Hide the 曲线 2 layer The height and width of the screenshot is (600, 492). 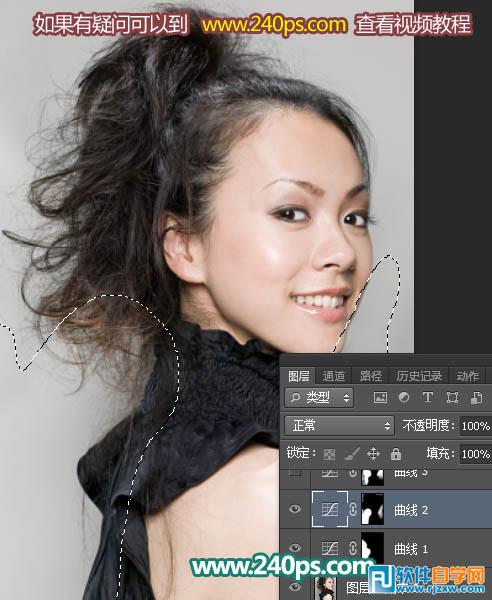[x=295, y=509]
